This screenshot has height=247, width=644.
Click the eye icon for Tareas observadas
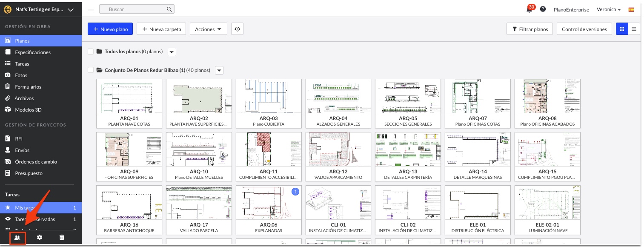7,219
